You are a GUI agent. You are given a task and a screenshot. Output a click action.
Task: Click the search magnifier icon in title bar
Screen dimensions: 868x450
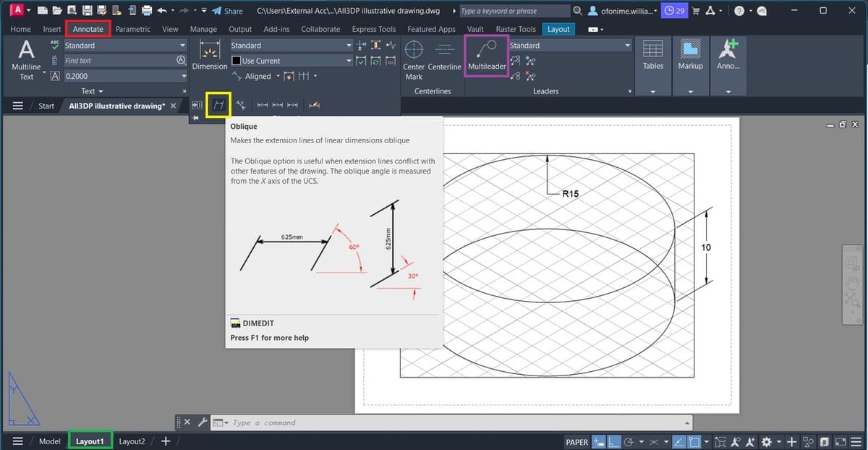pos(577,11)
